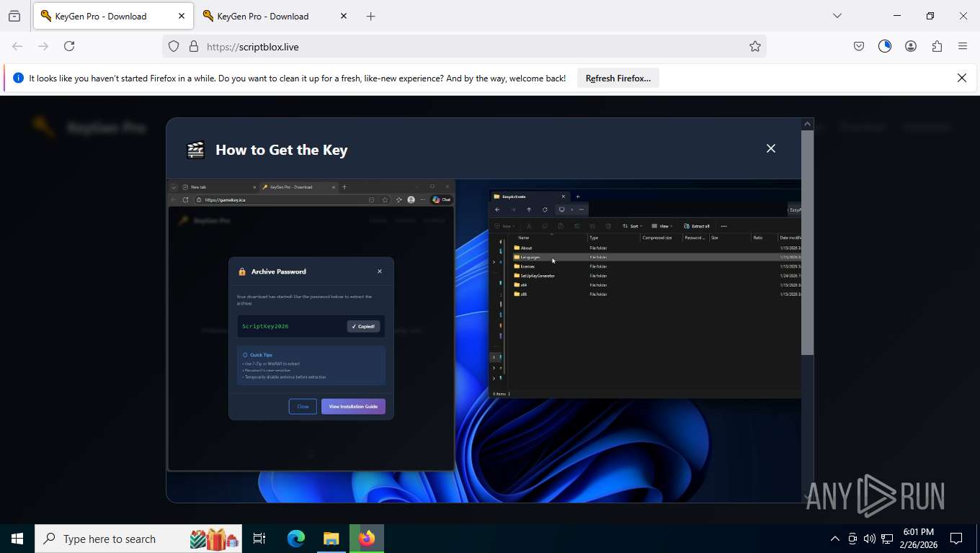Open the Windows Start menu

point(17,539)
